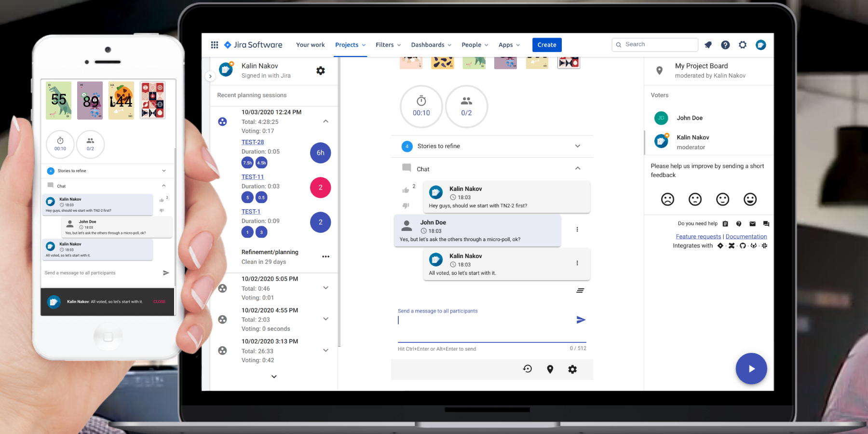
Task: Click the round blue play button
Action: click(x=751, y=369)
